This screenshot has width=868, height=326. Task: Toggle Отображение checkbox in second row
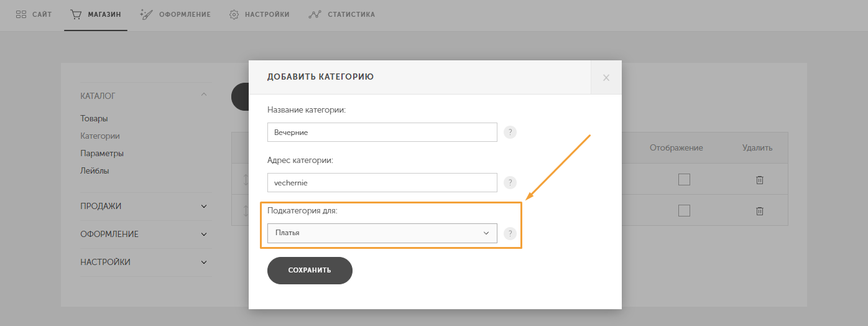(684, 210)
